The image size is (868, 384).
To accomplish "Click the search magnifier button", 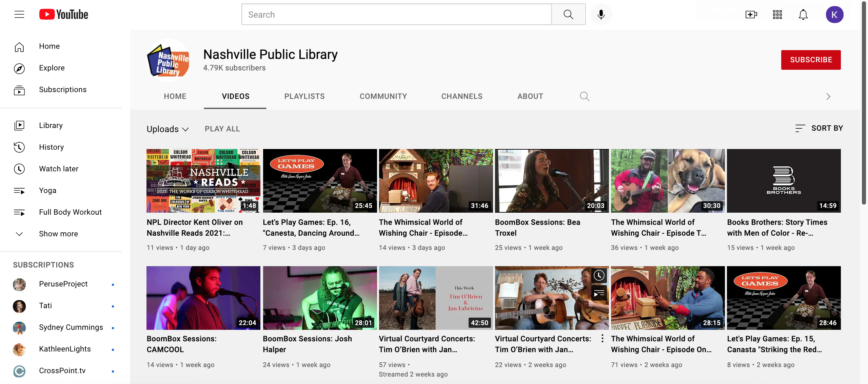I will [x=568, y=15].
